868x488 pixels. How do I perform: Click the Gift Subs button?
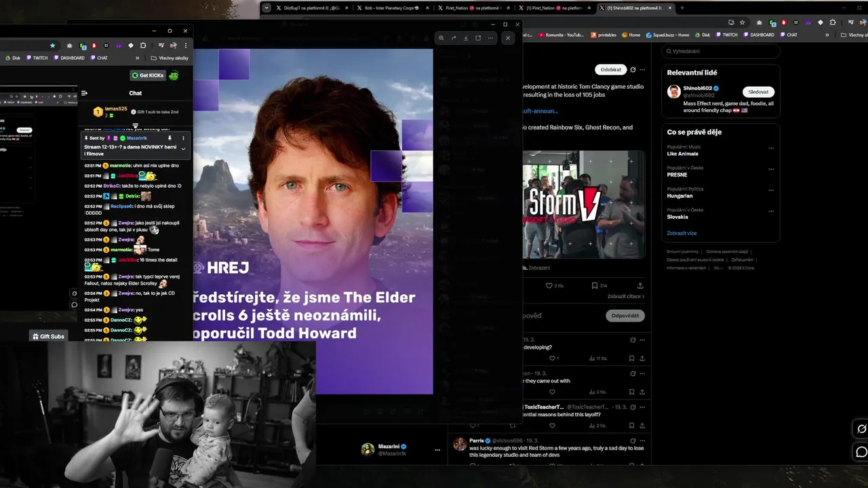[x=48, y=336]
